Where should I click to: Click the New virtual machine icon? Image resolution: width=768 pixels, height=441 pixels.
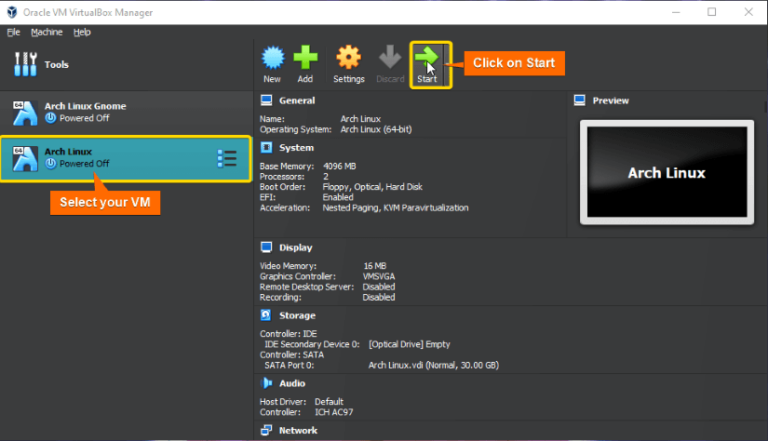click(x=272, y=59)
